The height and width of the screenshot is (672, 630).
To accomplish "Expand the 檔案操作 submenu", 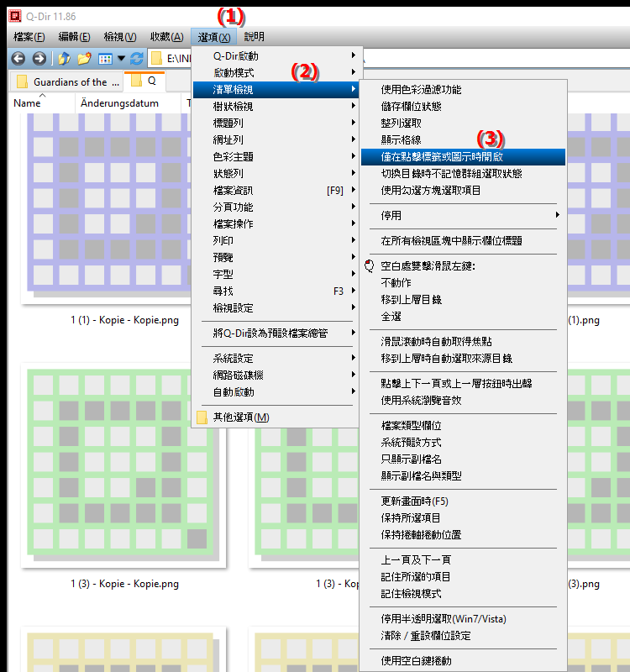I will pyautogui.click(x=276, y=223).
